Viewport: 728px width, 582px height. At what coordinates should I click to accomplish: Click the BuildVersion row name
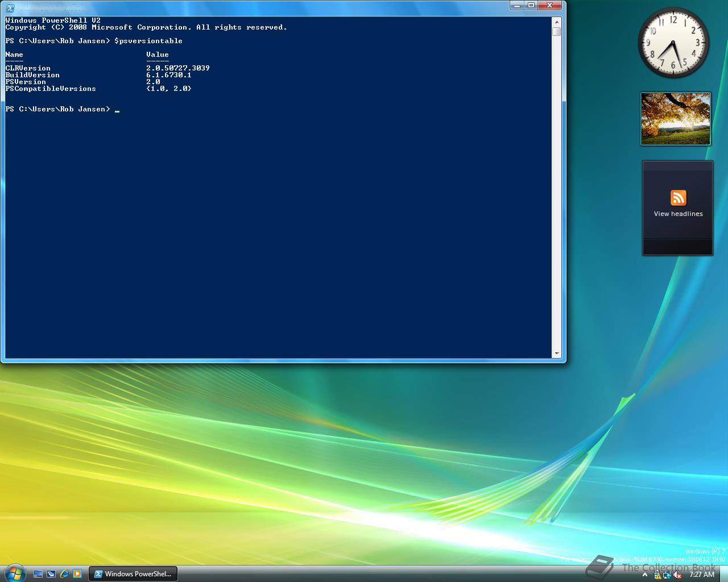32,75
